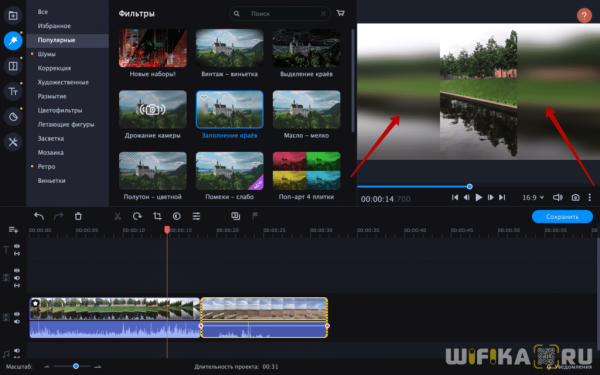The image size is (600, 375).
Task: Select the Винтаж – виньетка filter thumbnail
Action: click(230, 48)
